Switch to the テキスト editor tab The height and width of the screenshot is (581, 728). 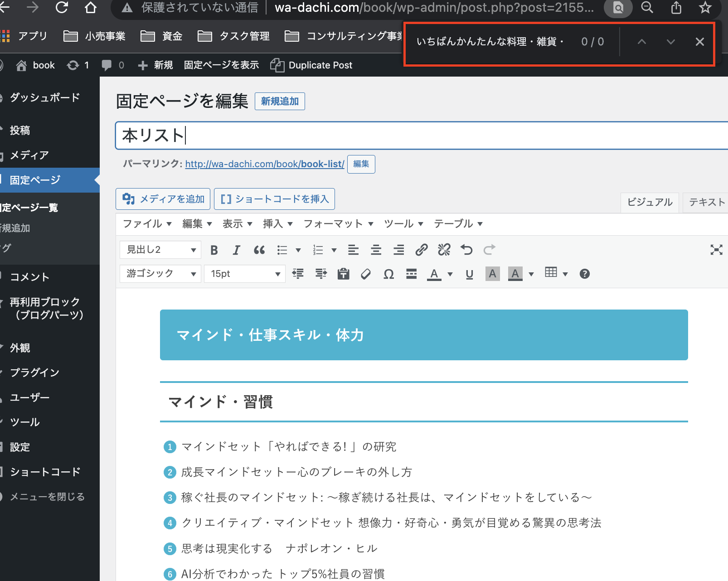coord(706,202)
